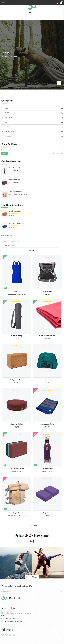
Task: Click the green Filter button
Action: click(x=4, y=154)
